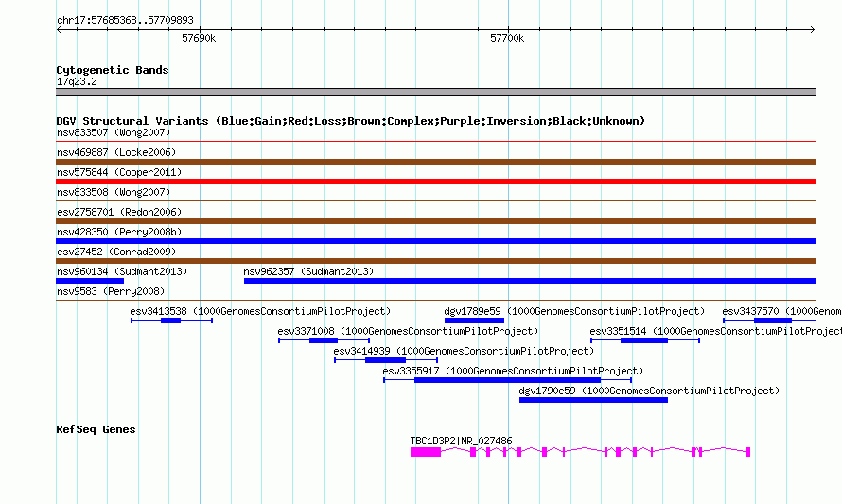Click the dgv1790e59 text label

[649, 391]
